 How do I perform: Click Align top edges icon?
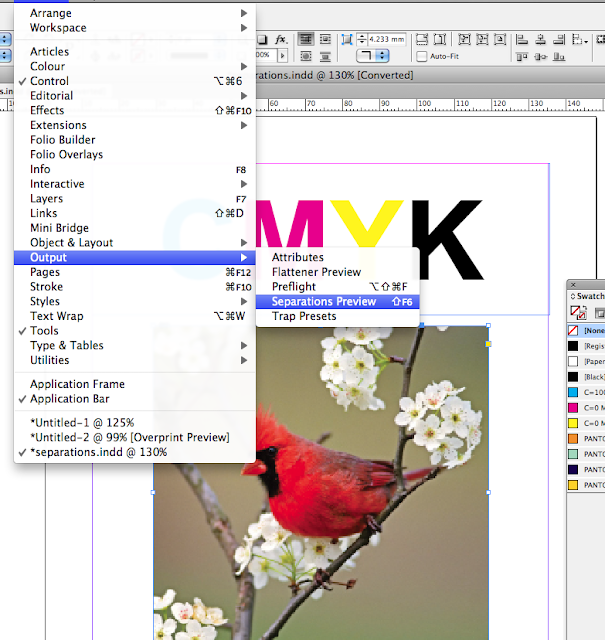(x=522, y=56)
